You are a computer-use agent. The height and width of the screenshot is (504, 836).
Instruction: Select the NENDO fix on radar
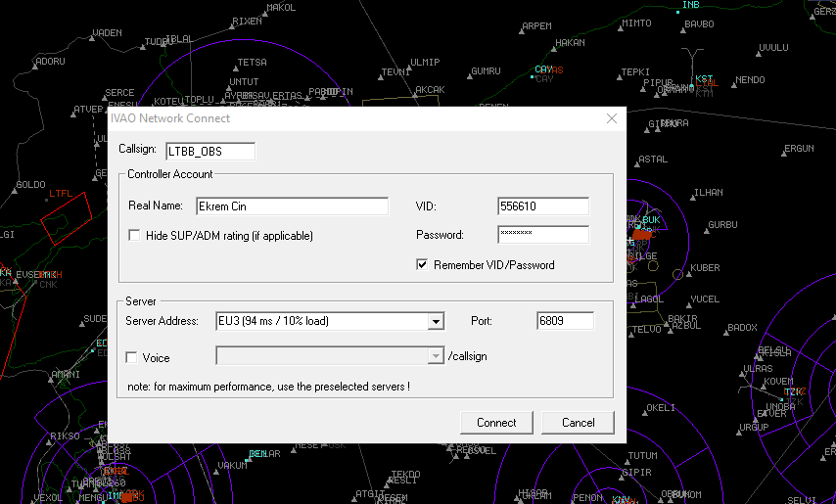tap(750, 80)
